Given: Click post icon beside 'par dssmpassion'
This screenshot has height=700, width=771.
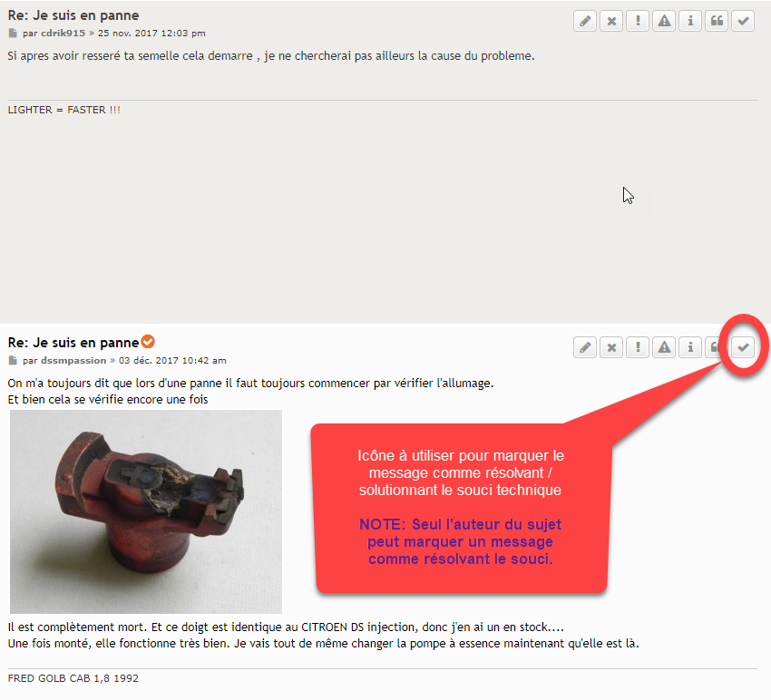Looking at the screenshot, I should [x=13, y=360].
